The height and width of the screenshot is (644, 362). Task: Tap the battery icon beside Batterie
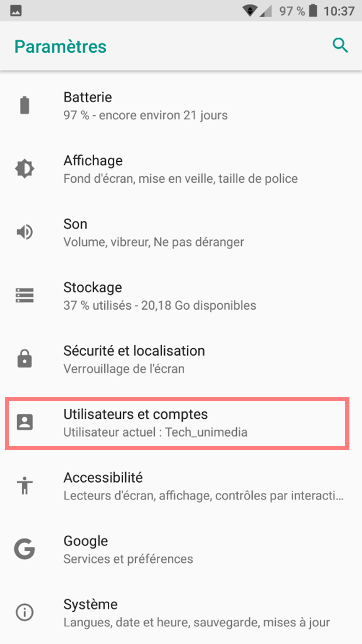pos(25,106)
